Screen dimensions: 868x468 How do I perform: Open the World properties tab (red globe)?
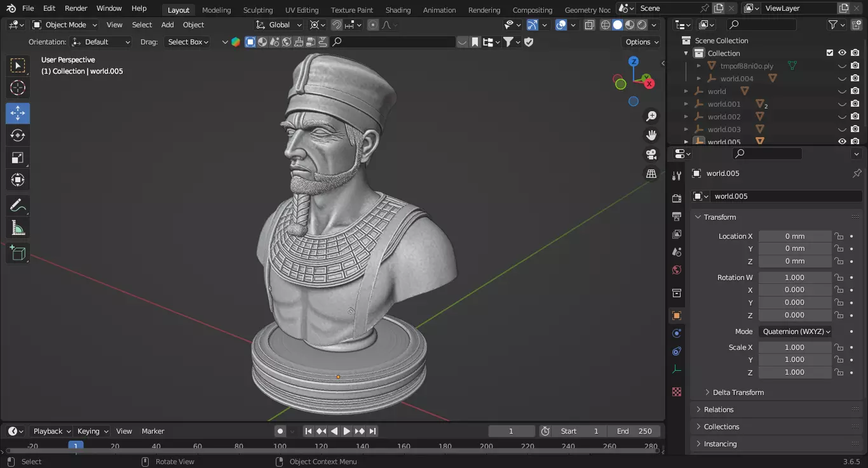677,270
